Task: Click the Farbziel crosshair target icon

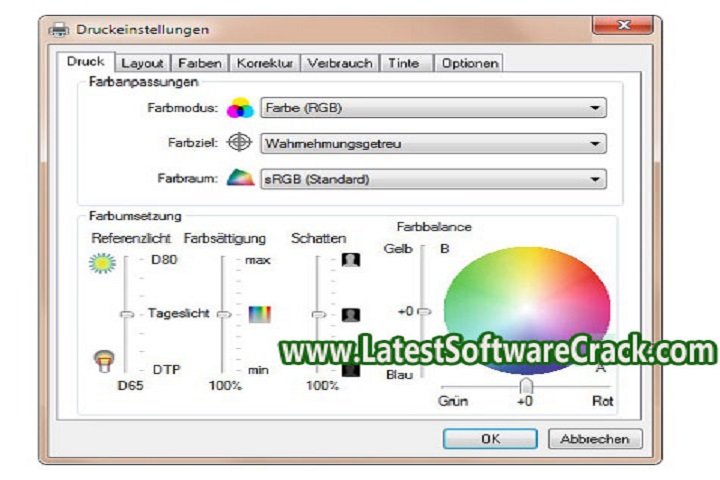Action: point(240,143)
